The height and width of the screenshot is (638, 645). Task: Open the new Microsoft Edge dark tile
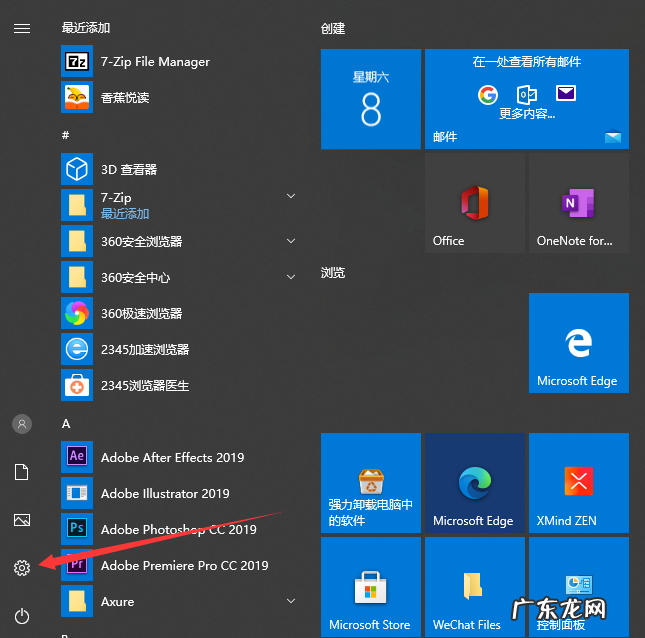475,483
